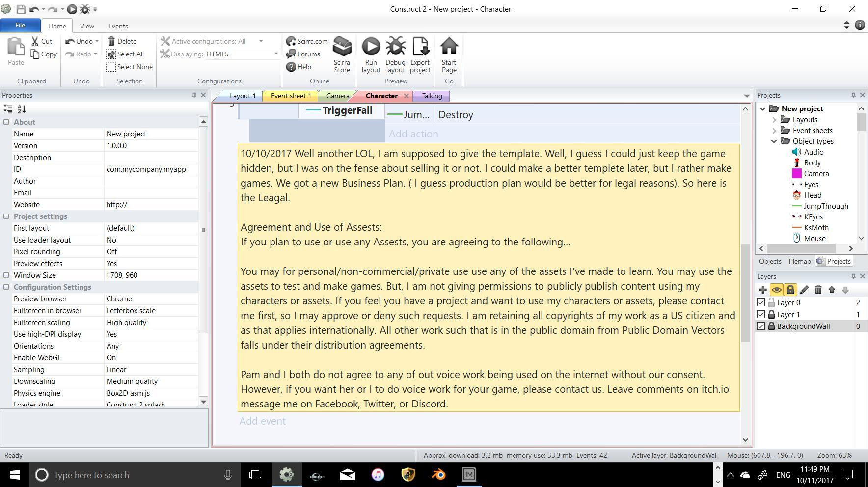
Task: Open Debug layout tool
Action: pos(395,55)
